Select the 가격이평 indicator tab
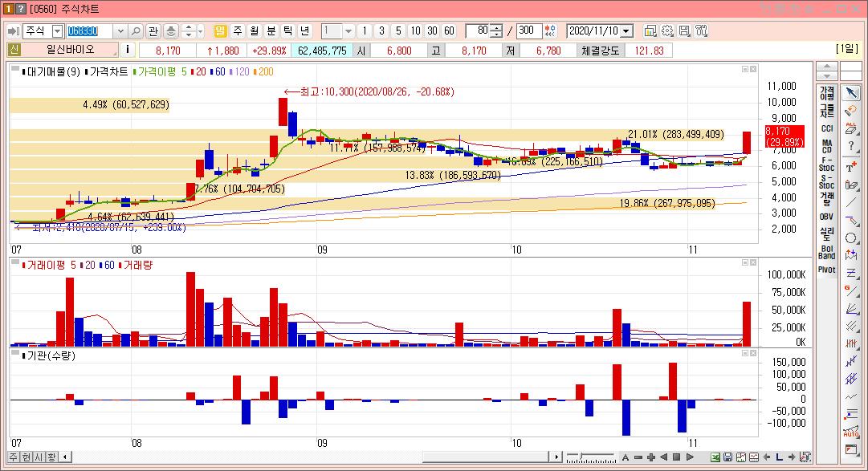868x471 pixels. [x=826, y=93]
